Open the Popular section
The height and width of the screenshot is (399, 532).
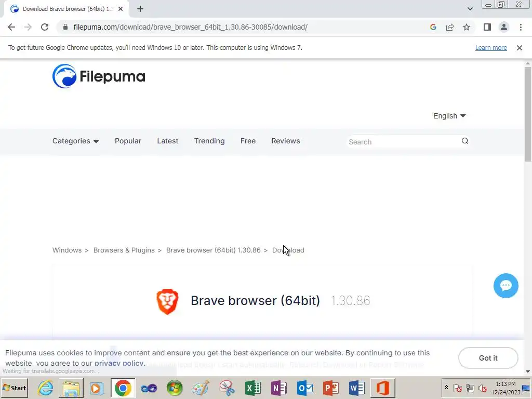(128, 141)
